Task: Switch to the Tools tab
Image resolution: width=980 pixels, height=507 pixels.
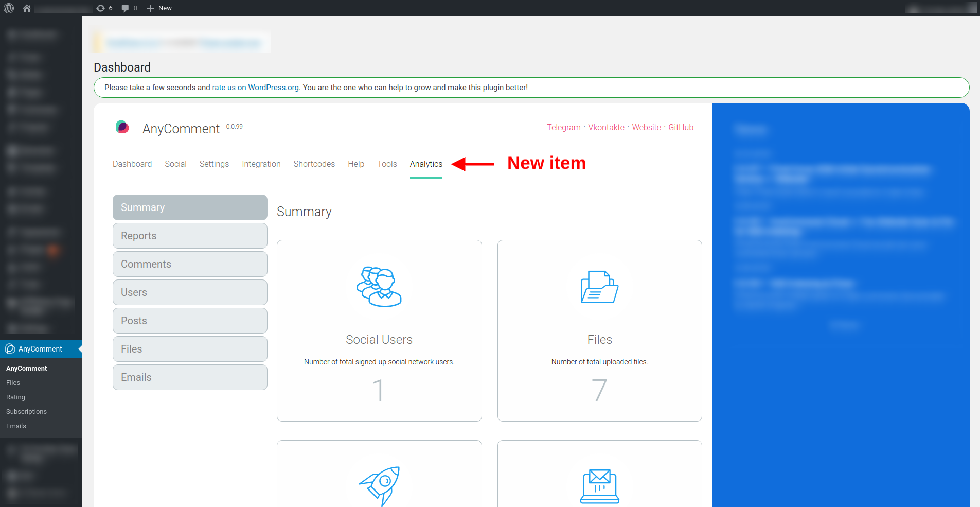Action: coord(387,164)
